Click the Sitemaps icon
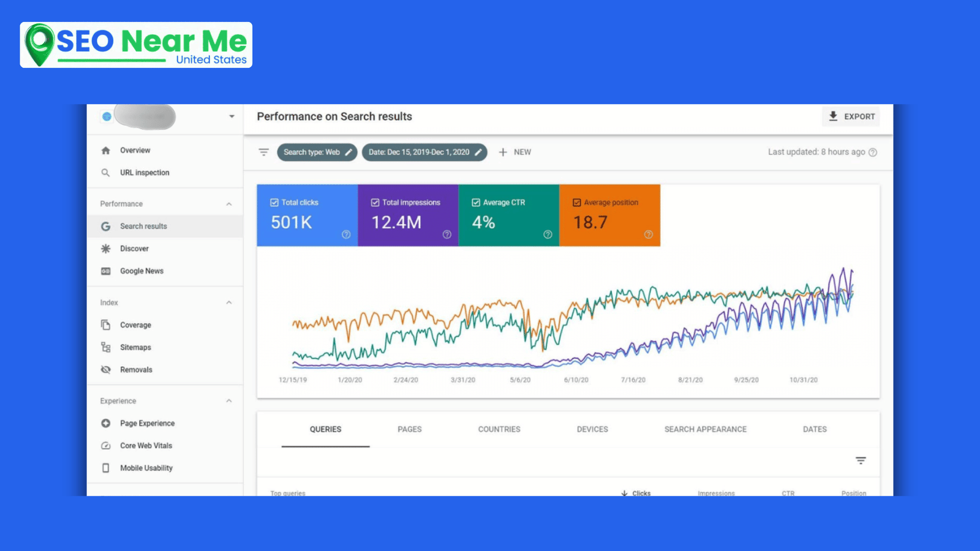This screenshot has height=551, width=980. point(106,347)
